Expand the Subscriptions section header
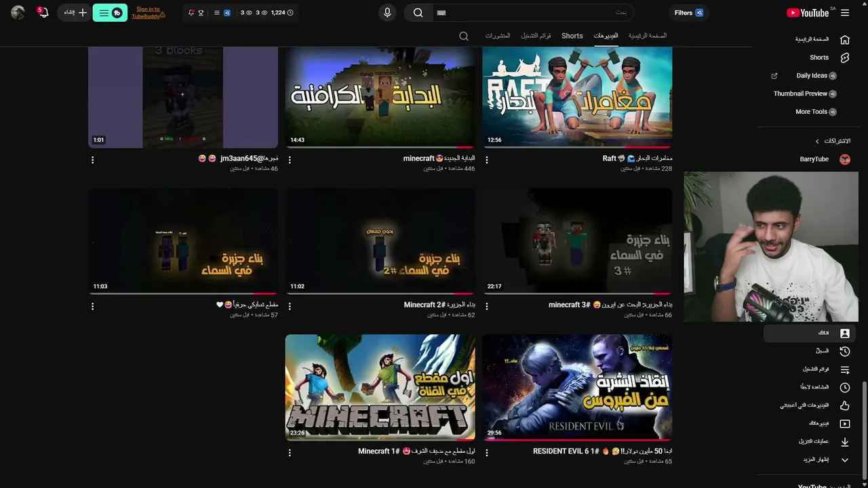 point(833,141)
